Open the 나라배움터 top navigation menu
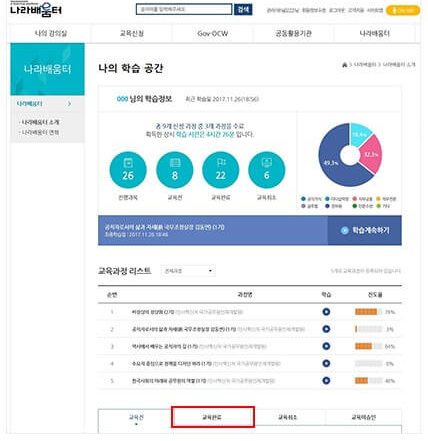The height and width of the screenshot is (441, 428). (374, 33)
